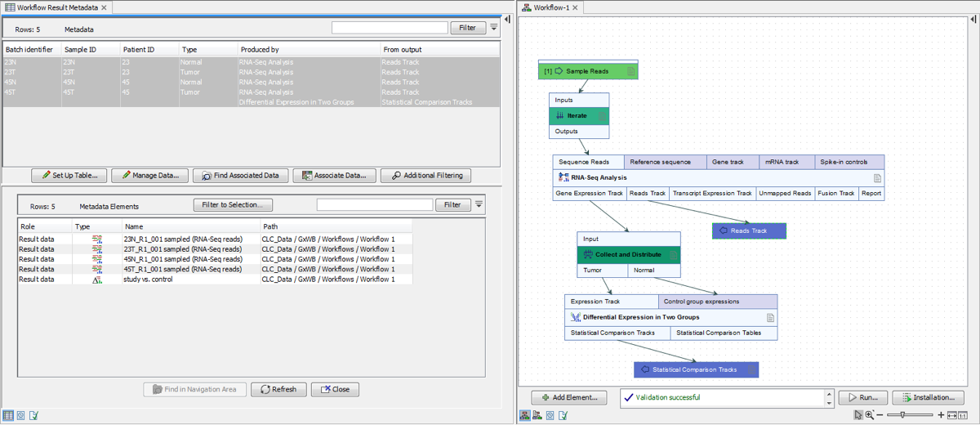Screen dimensions: 980x425
Task: Click the top metadata filter text field
Action: click(390, 28)
